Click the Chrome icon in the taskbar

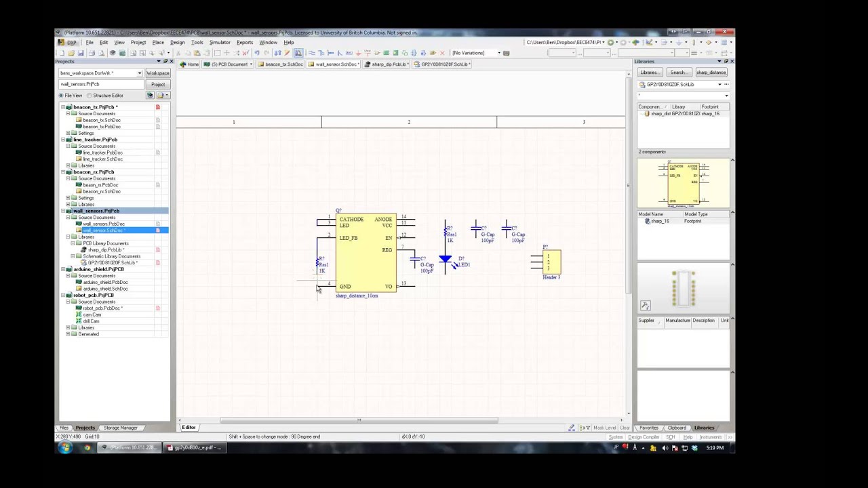87,447
